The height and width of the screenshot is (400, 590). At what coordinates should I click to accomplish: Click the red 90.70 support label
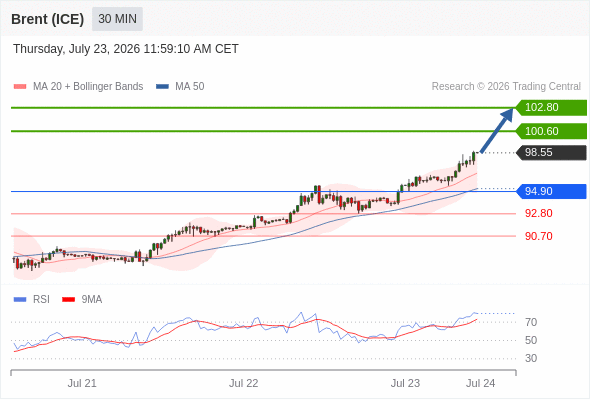pyautogui.click(x=538, y=236)
